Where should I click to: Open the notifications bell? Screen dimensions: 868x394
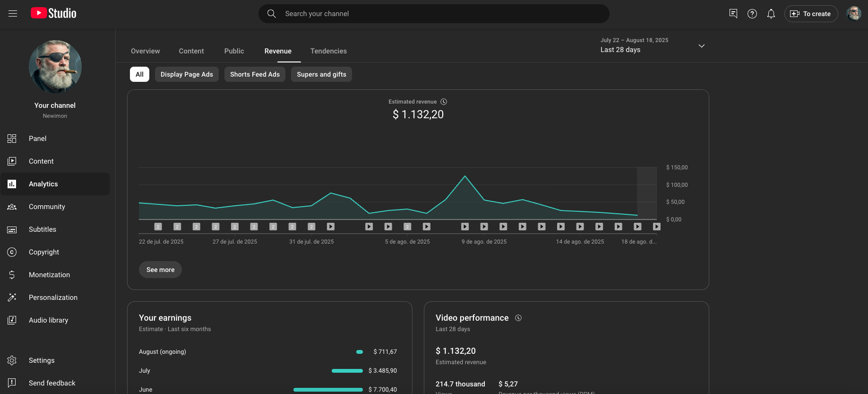tap(771, 14)
